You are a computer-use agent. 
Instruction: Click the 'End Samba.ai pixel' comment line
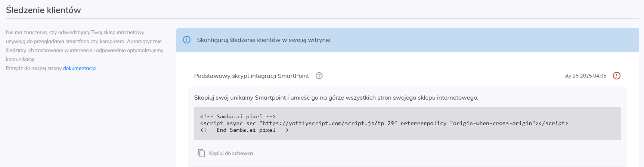[244, 130]
